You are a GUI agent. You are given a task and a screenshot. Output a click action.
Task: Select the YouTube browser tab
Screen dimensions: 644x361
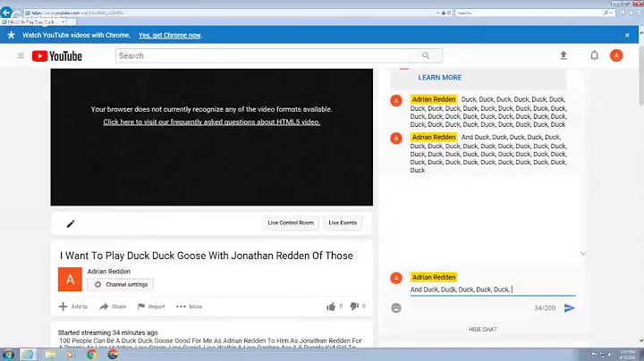click(33, 21)
